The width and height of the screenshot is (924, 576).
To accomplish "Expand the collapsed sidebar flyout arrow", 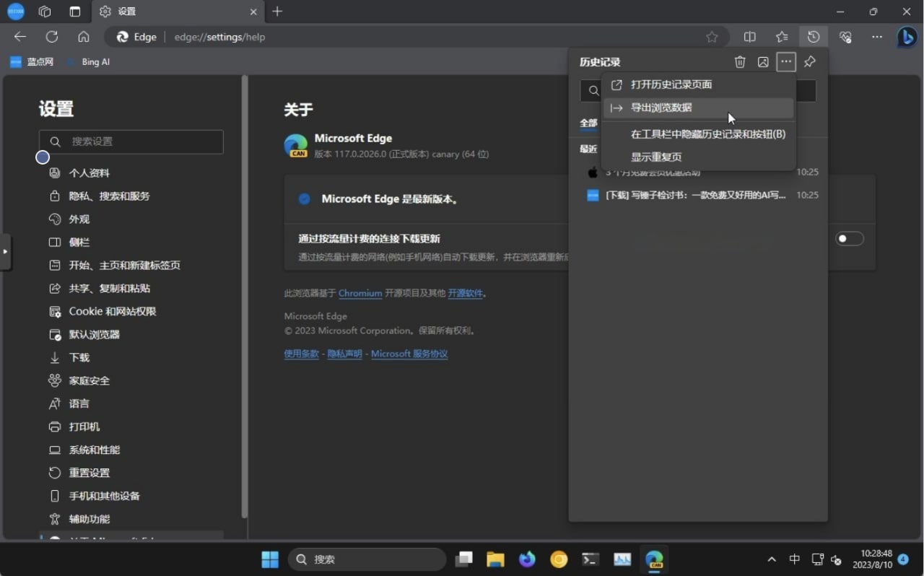I will click(6, 252).
